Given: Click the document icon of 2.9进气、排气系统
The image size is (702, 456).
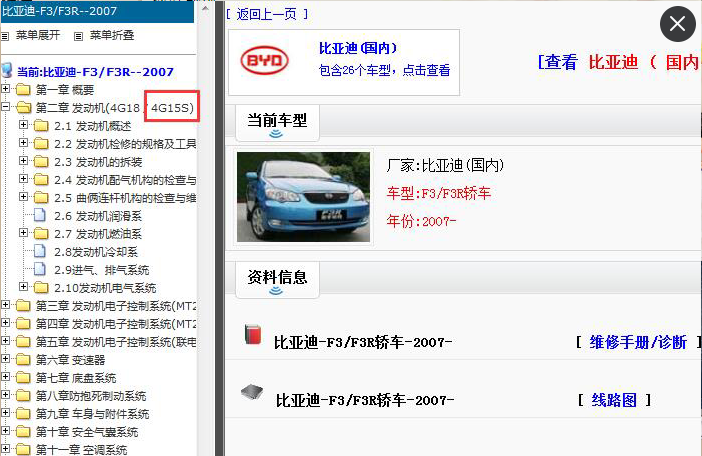Looking at the screenshot, I should (x=40, y=269).
